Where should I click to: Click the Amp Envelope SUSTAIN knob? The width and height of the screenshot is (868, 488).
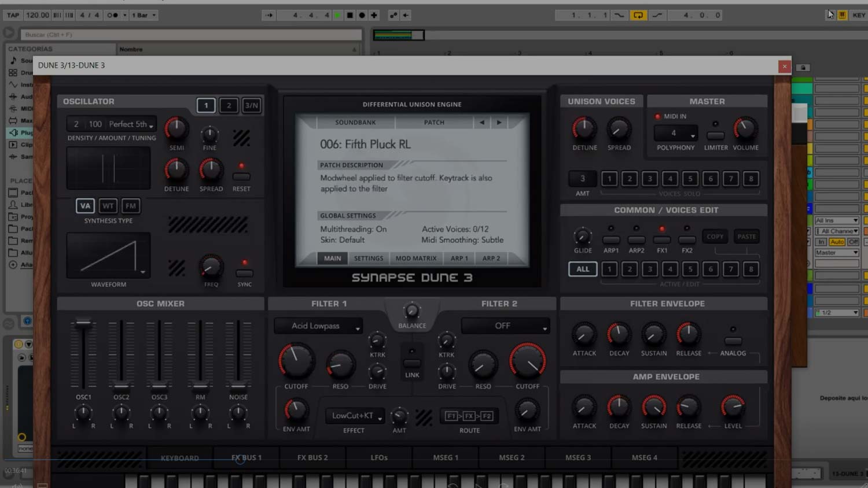(654, 408)
